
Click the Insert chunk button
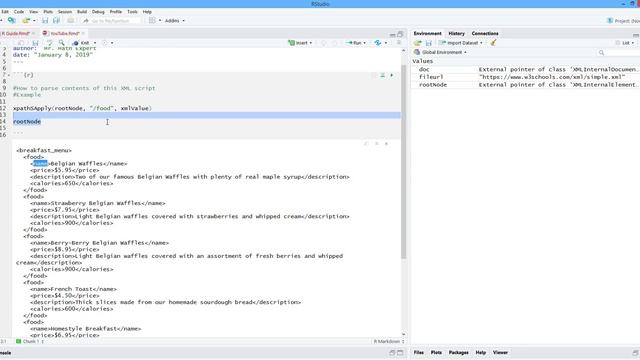[300, 43]
